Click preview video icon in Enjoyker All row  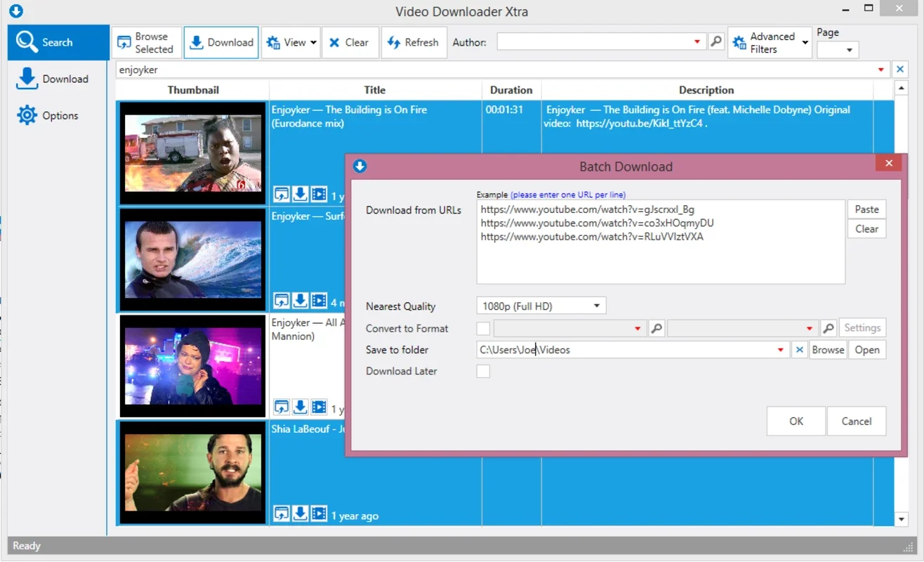319,407
